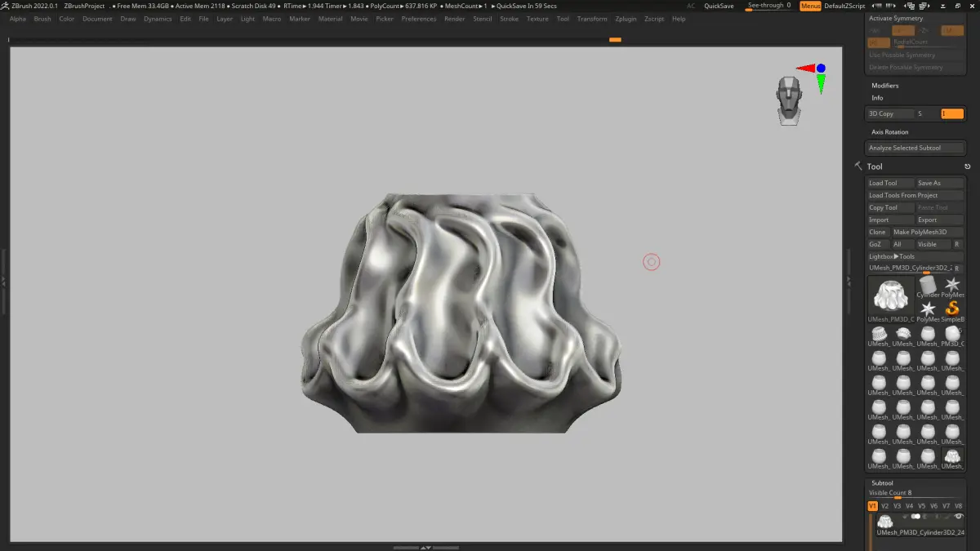Adjust the Visible Count slider
This screenshot has height=551, width=980.
tap(915, 495)
